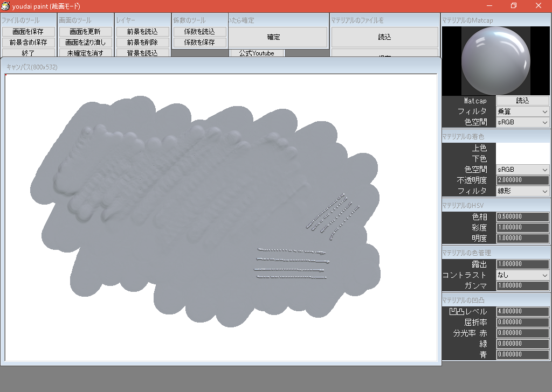The width and height of the screenshot is (552, 392).
Task: Click the Matcap sphere preview thumbnail
Action: 495,60
